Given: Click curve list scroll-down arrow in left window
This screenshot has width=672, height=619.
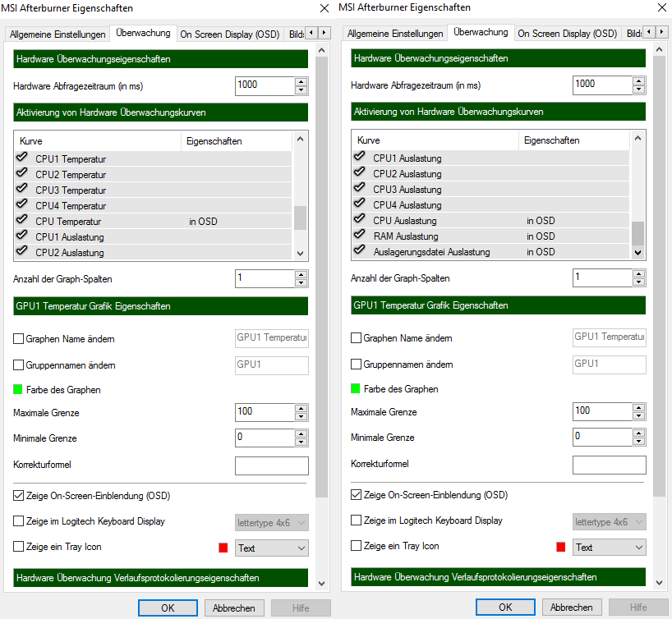Looking at the screenshot, I should 301,254.
